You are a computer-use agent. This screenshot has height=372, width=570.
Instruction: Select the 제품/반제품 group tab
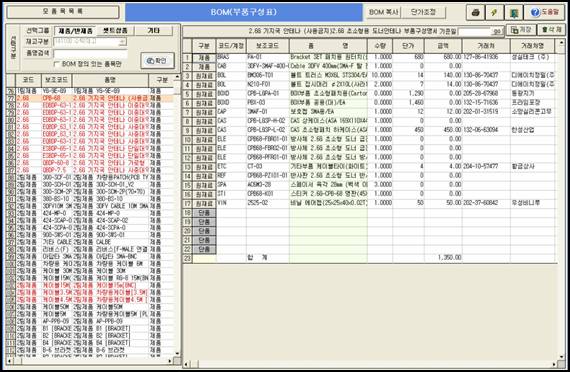(x=75, y=31)
